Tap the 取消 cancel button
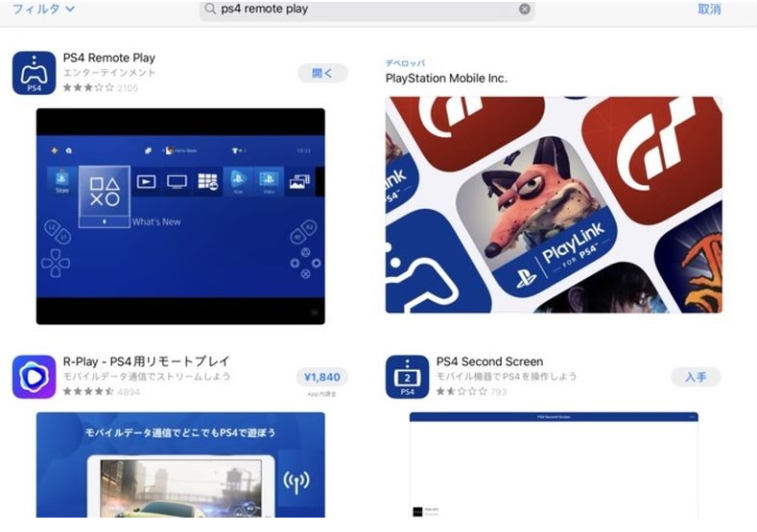Viewport: 757px width, 532px height. (709, 10)
